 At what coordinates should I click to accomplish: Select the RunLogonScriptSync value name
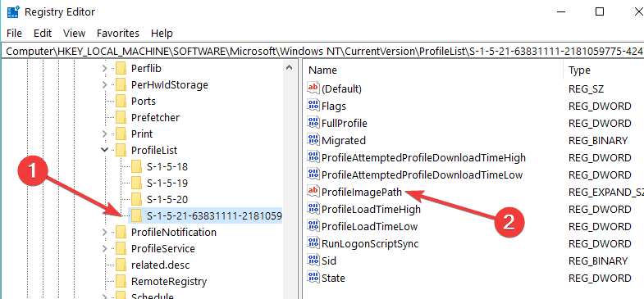click(370, 244)
